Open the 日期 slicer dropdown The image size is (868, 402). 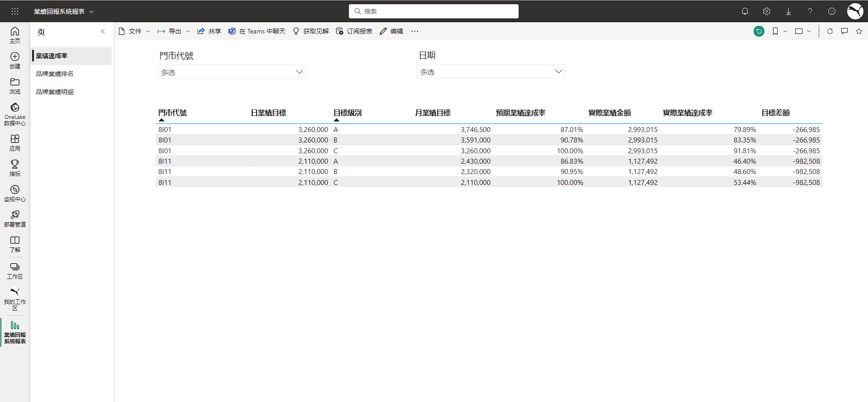pos(491,71)
